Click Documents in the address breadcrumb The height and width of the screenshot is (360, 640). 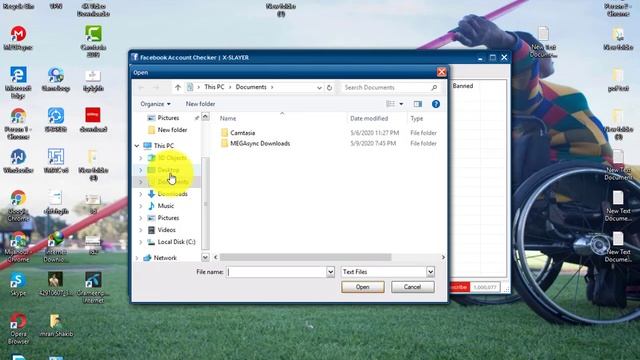(251, 87)
